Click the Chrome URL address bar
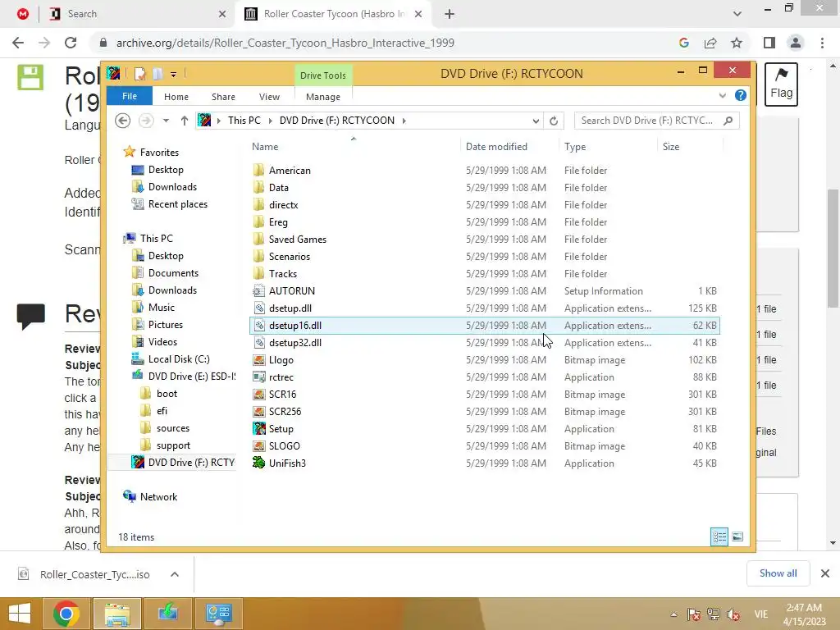Screen dimensions: 840x630 [x=386, y=43]
